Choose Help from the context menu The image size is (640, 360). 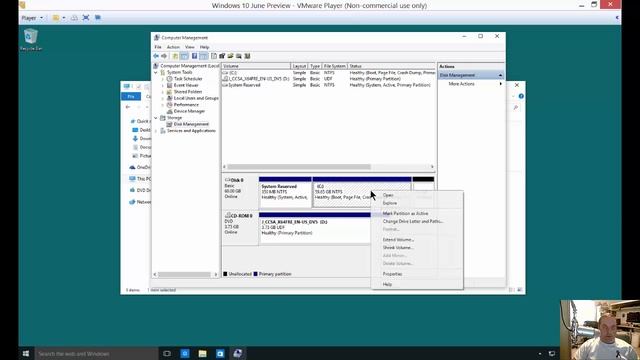pos(417,284)
